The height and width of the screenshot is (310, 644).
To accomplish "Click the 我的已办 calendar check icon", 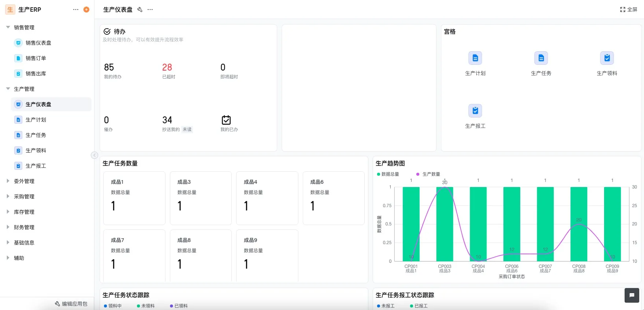I will pyautogui.click(x=226, y=120).
